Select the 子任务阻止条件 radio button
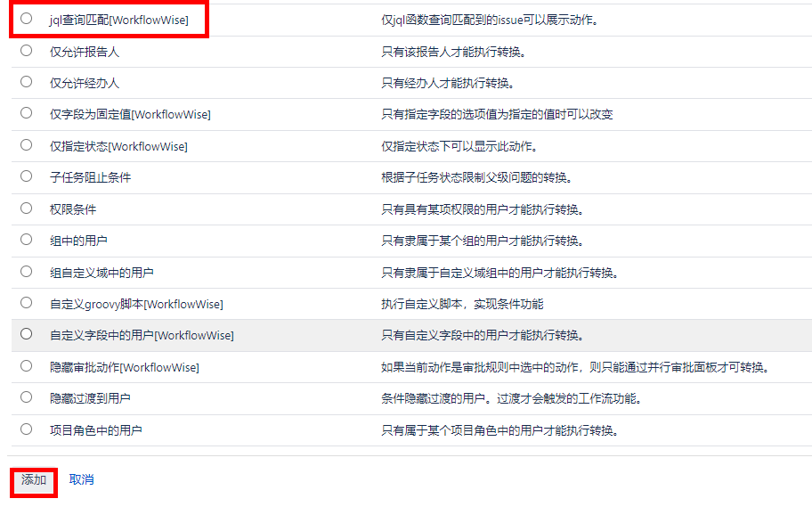The width and height of the screenshot is (812, 515). pos(26,176)
